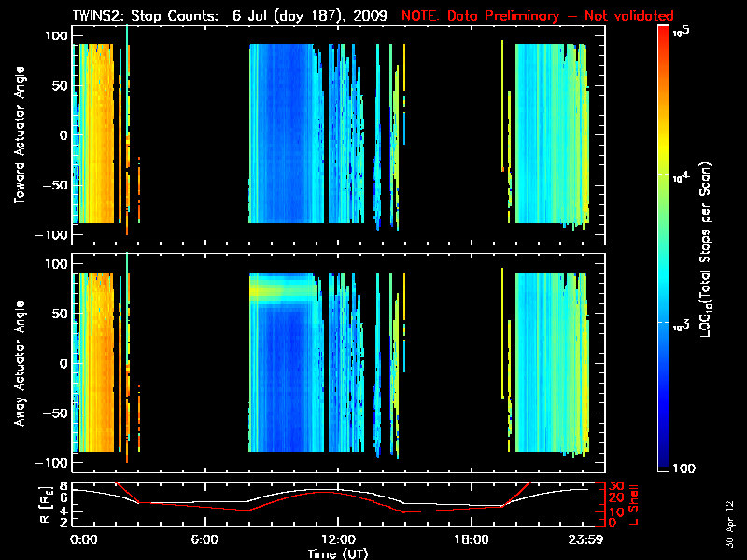Click the red '30' L Shell tick label
Viewport: 747px width, 560px height.
click(616, 485)
